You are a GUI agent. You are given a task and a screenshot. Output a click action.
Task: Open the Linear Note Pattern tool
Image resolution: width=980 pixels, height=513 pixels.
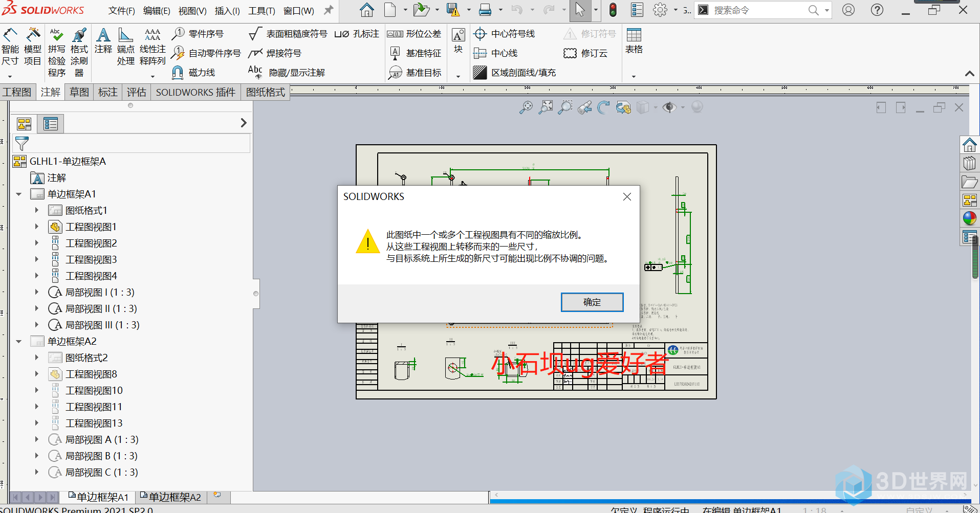(x=153, y=47)
